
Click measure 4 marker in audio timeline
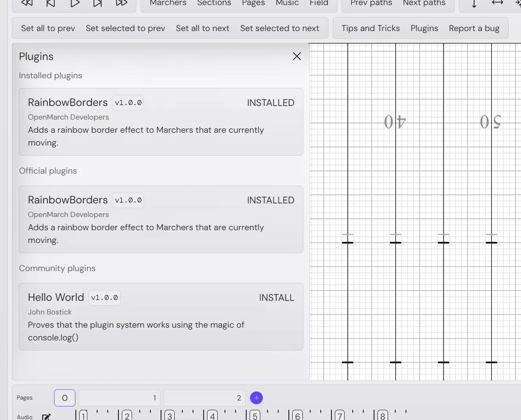coord(212,416)
